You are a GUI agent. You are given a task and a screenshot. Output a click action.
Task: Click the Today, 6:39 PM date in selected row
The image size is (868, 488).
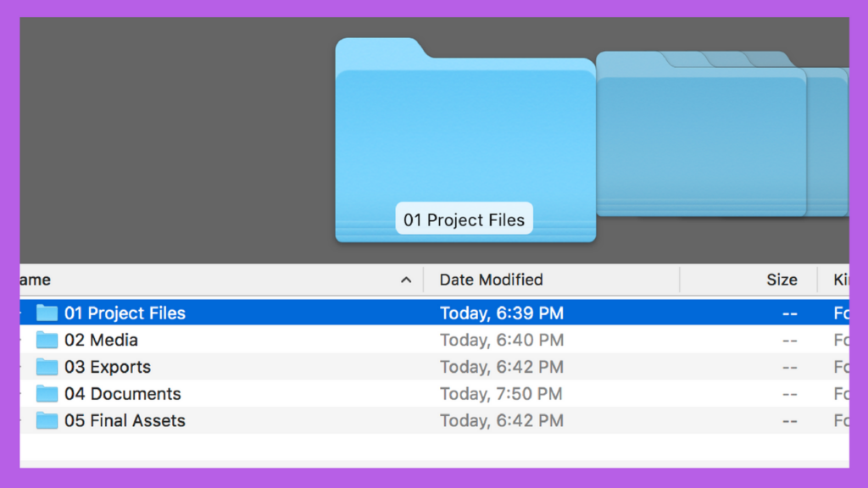coord(502,313)
